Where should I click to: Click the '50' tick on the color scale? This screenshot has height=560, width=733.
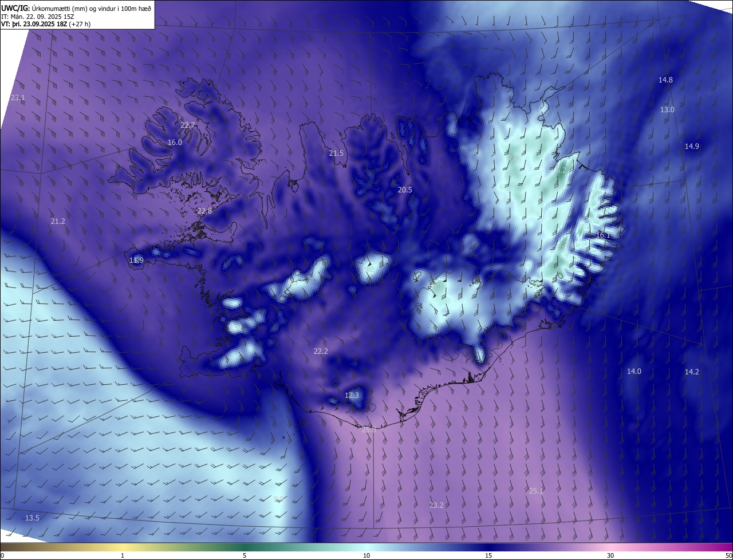tap(728, 555)
